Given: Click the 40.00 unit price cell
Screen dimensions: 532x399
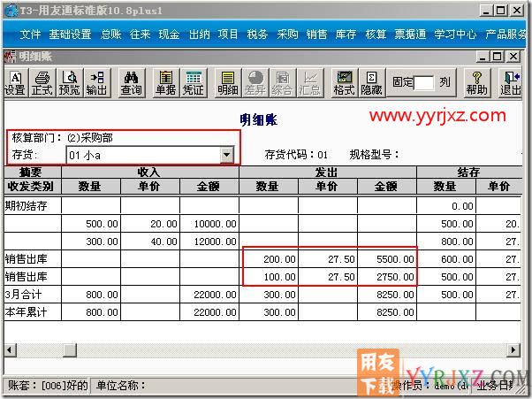Looking at the screenshot, I should tap(150, 242).
